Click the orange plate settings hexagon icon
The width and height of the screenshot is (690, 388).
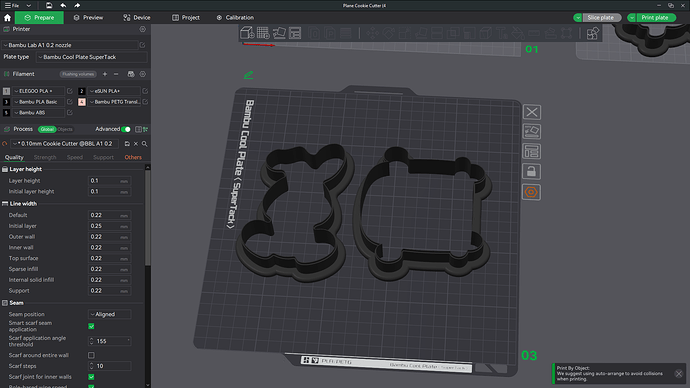(x=531, y=192)
